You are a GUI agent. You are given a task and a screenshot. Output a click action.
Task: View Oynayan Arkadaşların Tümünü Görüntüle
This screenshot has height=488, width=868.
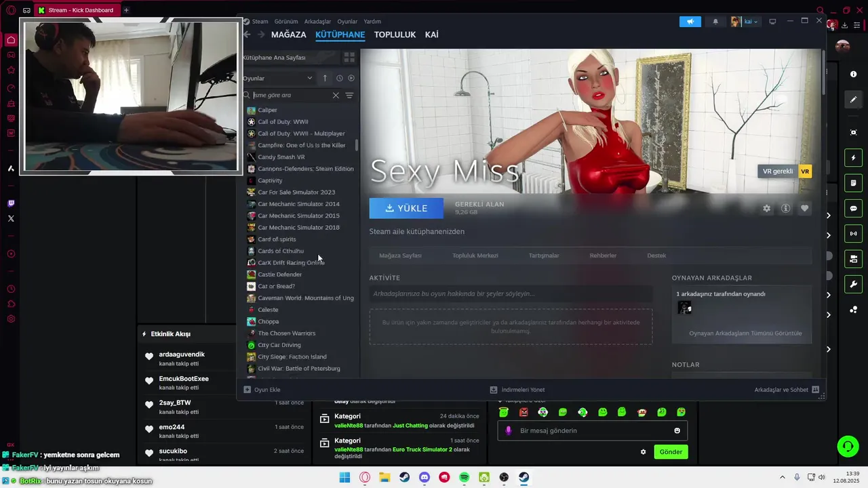(x=745, y=333)
